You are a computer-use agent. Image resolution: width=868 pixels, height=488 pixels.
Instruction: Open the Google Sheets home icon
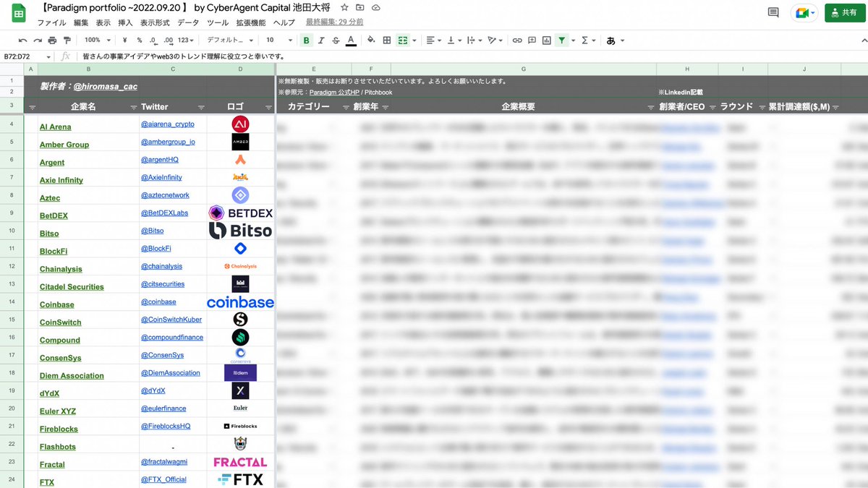(17, 14)
